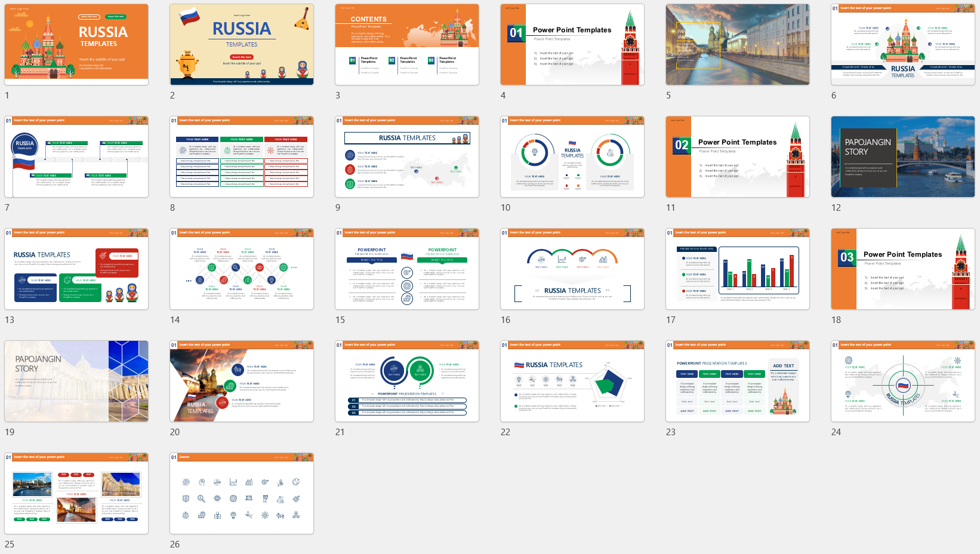980x554 pixels.
Task: Click the slide number label "5"
Action: [x=668, y=96]
